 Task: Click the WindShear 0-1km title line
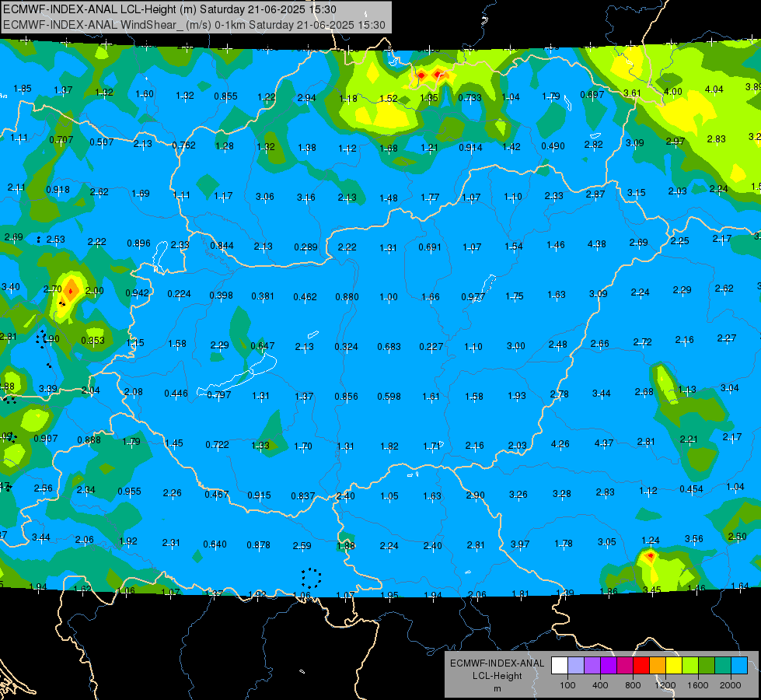[x=194, y=25]
